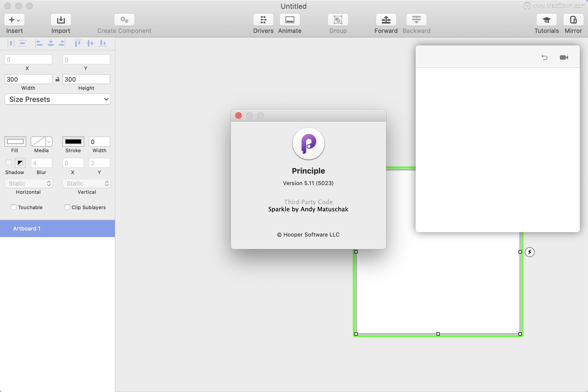
Task: Click the artboard bottom-center resize handle
Action: point(438,334)
